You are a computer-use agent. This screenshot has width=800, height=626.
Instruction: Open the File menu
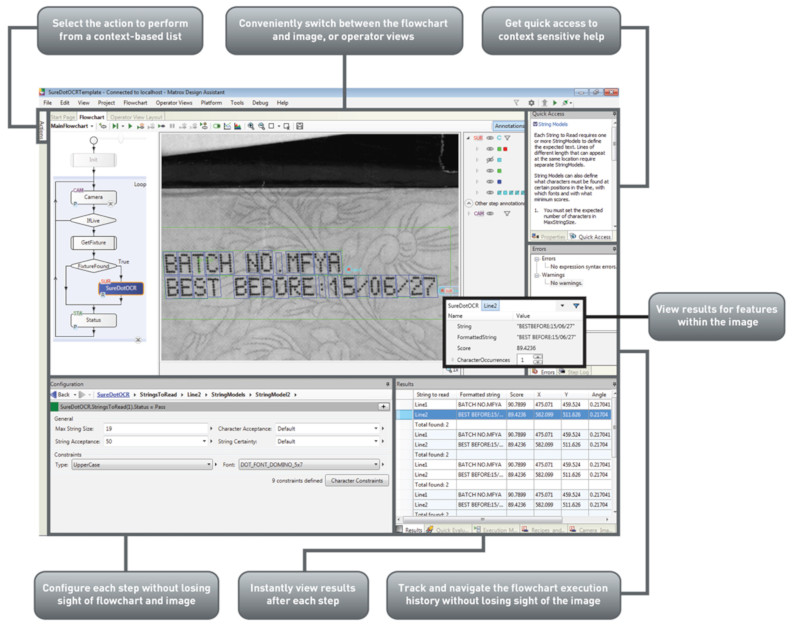tap(47, 103)
